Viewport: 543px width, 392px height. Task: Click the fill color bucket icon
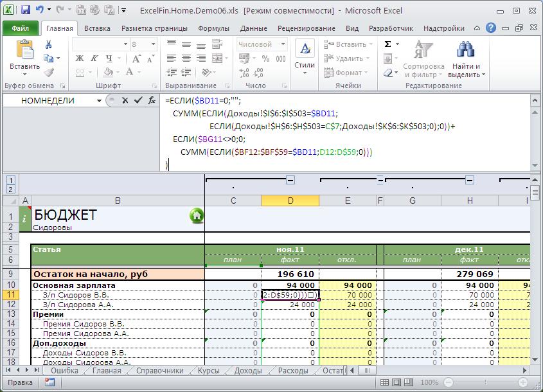[x=109, y=73]
